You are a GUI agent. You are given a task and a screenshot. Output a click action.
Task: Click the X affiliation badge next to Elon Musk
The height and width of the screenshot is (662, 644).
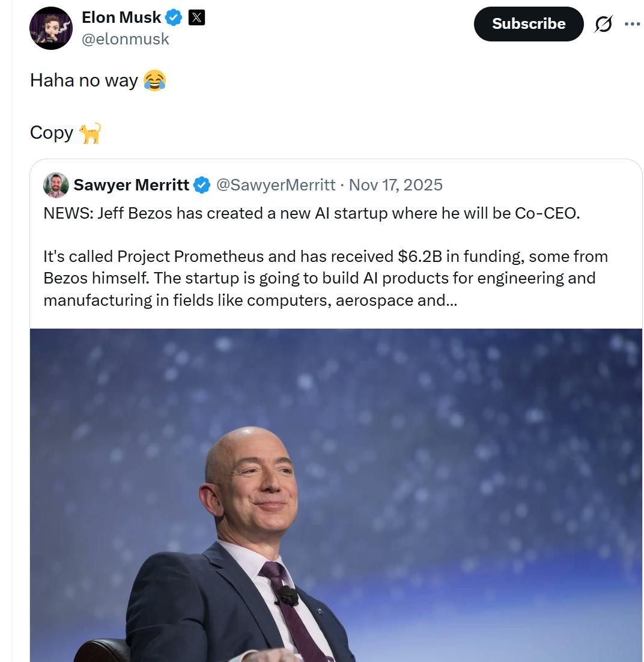(x=196, y=18)
